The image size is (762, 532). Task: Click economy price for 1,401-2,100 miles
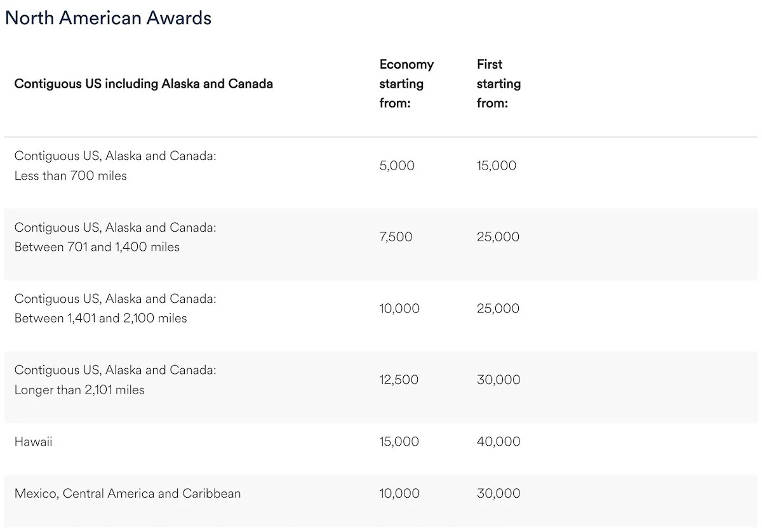[x=399, y=309]
